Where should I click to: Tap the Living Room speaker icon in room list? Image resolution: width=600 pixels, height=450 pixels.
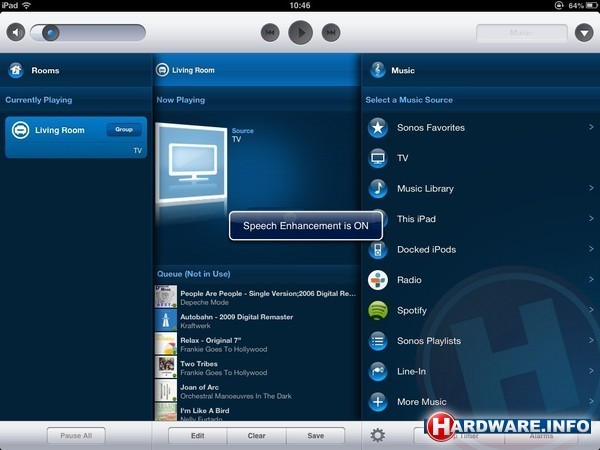pos(20,130)
